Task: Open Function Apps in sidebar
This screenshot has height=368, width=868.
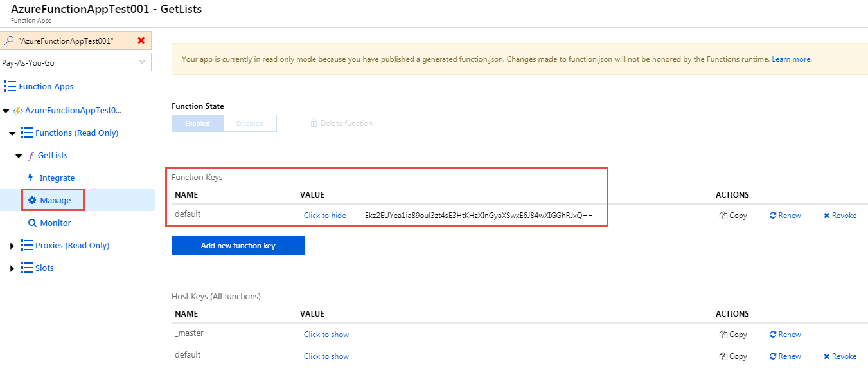Action: tap(46, 86)
